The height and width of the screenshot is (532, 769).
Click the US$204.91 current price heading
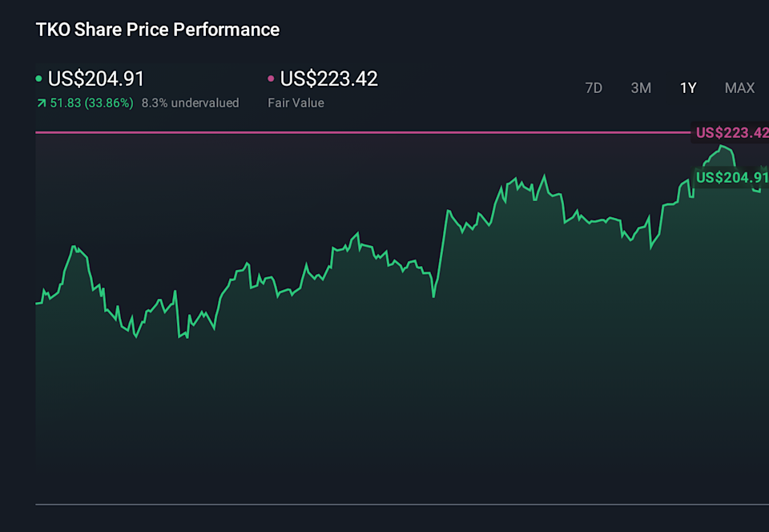click(x=96, y=79)
